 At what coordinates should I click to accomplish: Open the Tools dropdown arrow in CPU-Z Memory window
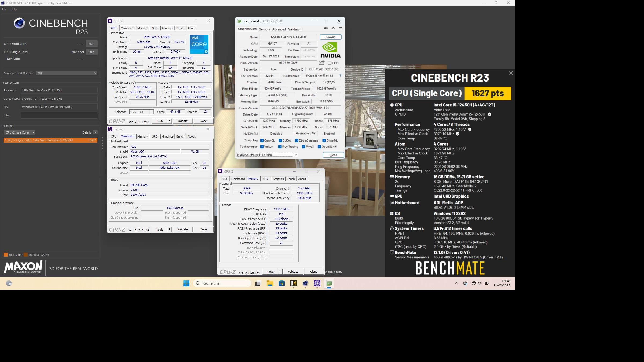pos(280,272)
